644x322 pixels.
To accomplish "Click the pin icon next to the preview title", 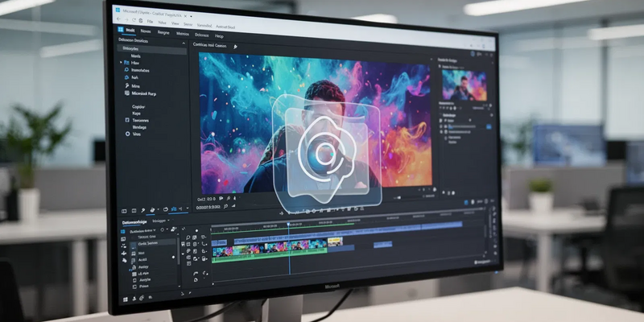I will (235, 47).
